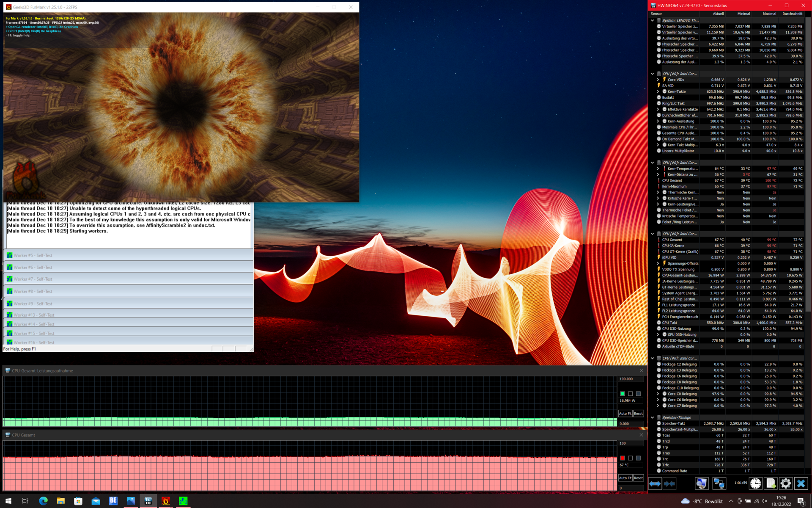The image size is (812, 508).
Task: Open the remote network monitors icon
Action: point(719,483)
